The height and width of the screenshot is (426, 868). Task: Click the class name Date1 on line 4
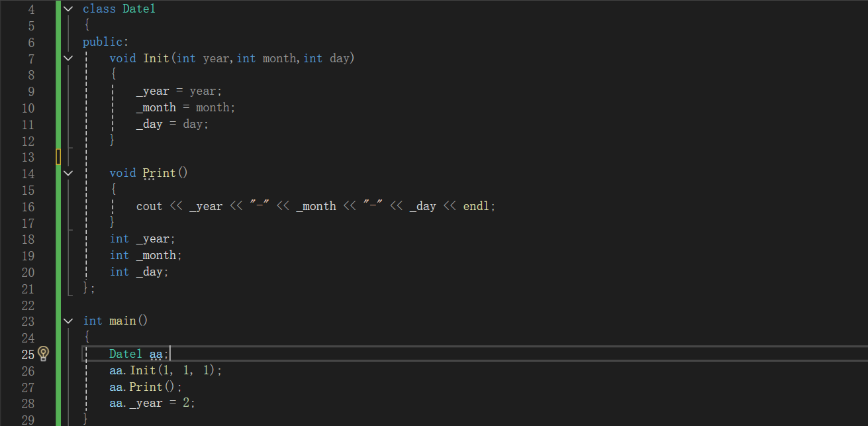coord(139,9)
